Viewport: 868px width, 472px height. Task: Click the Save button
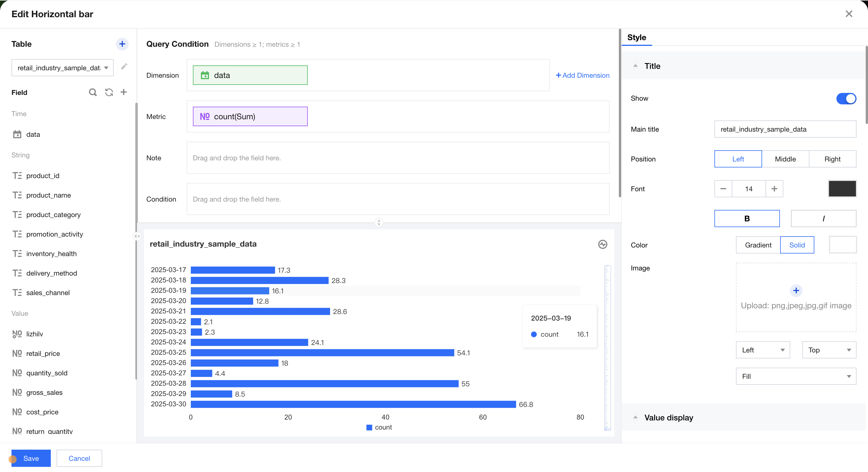(x=31, y=458)
